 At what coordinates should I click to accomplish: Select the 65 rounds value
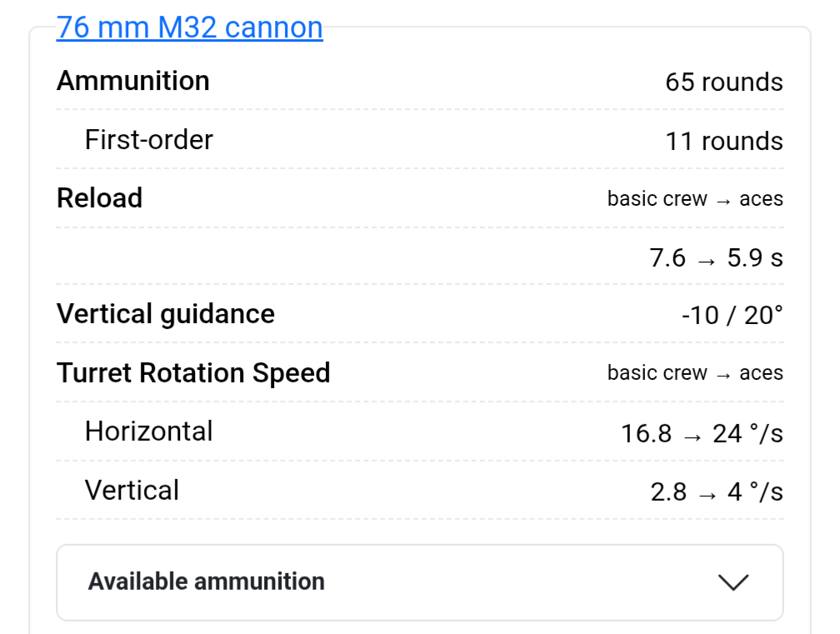(723, 82)
